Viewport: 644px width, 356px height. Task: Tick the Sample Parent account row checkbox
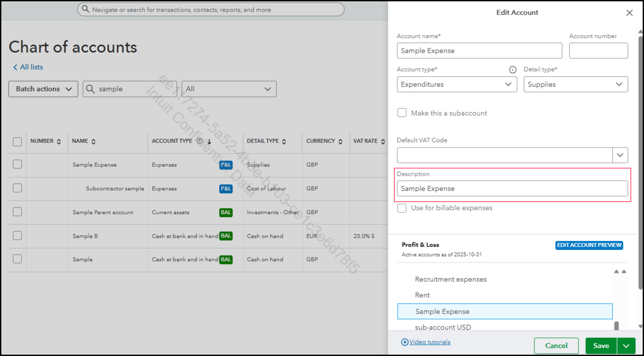[x=17, y=212]
